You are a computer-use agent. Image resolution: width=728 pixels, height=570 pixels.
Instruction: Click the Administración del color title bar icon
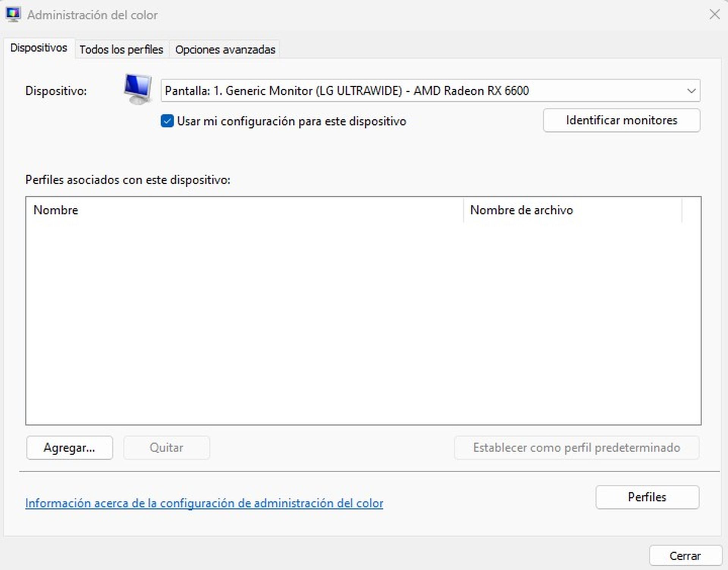pyautogui.click(x=14, y=14)
